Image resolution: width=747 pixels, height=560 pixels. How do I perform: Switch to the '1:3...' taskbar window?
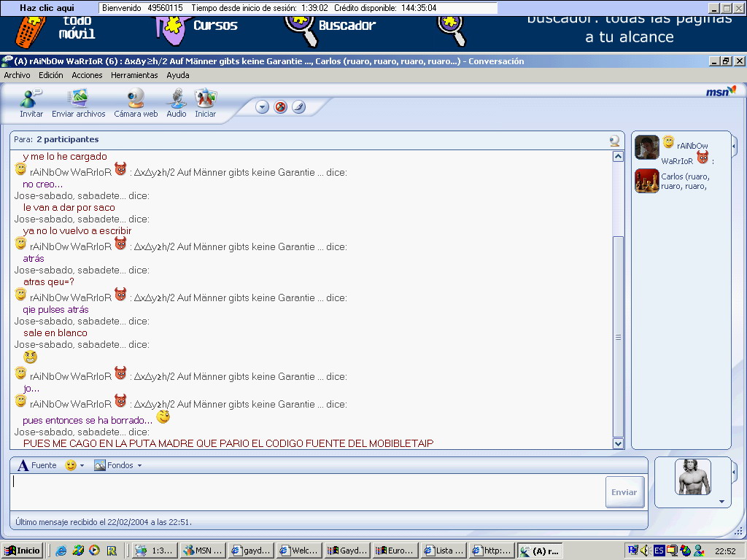point(155,551)
